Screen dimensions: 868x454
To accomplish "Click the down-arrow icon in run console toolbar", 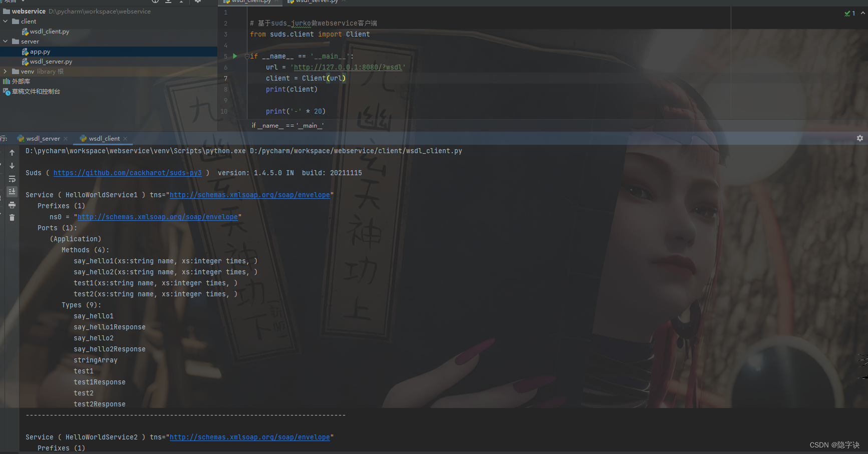I will [12, 166].
